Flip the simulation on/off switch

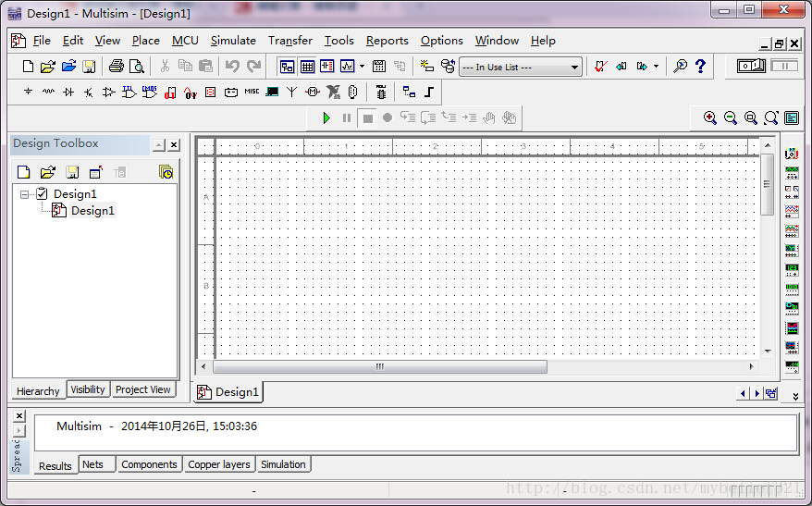pos(751,66)
